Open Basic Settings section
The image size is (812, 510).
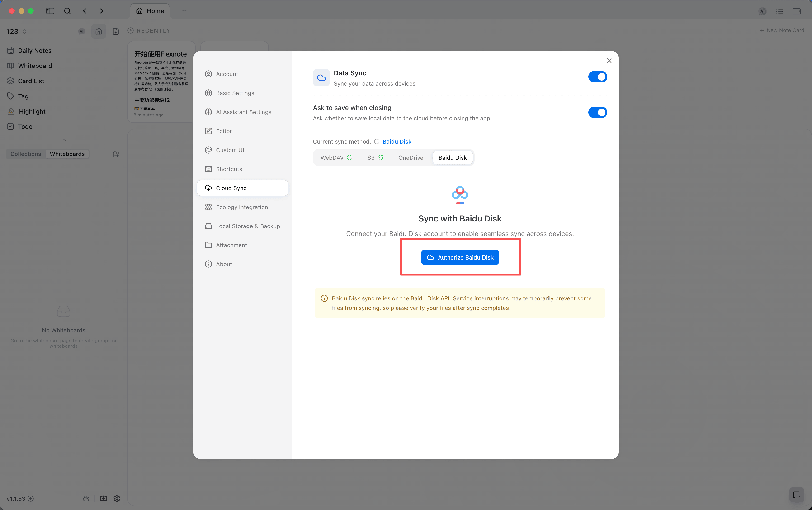[243, 93]
